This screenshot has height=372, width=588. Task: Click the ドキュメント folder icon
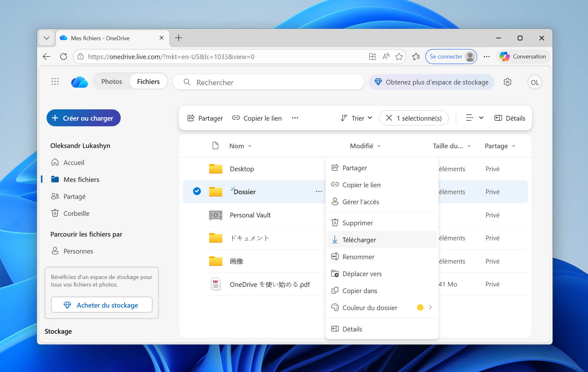[216, 238]
